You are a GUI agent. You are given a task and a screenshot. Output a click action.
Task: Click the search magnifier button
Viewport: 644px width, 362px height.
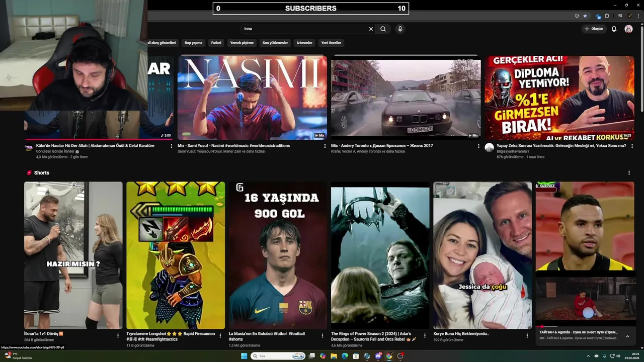click(383, 29)
